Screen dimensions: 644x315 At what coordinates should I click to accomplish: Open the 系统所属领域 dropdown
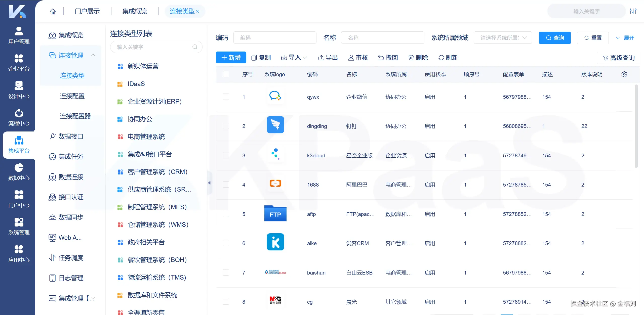coord(502,37)
